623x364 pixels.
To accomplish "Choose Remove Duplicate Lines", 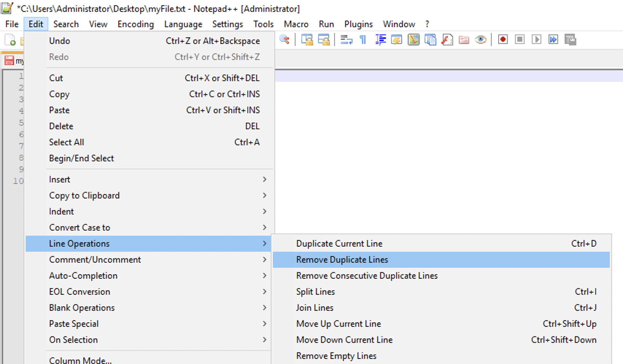I will coord(342,259).
